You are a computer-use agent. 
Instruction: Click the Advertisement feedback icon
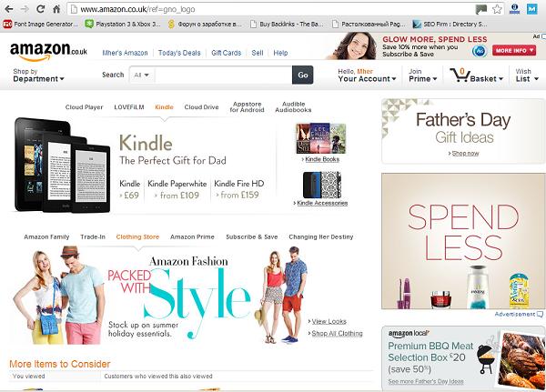point(540,314)
